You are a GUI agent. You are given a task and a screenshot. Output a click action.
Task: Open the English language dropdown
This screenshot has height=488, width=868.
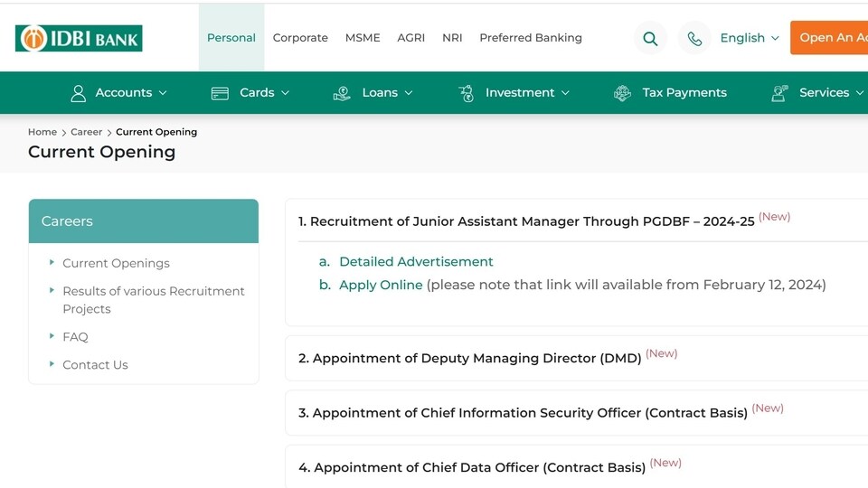tap(750, 38)
